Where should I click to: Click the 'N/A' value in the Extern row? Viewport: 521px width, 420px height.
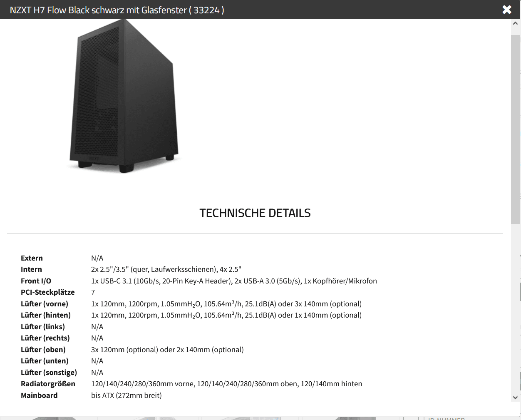tap(97, 258)
